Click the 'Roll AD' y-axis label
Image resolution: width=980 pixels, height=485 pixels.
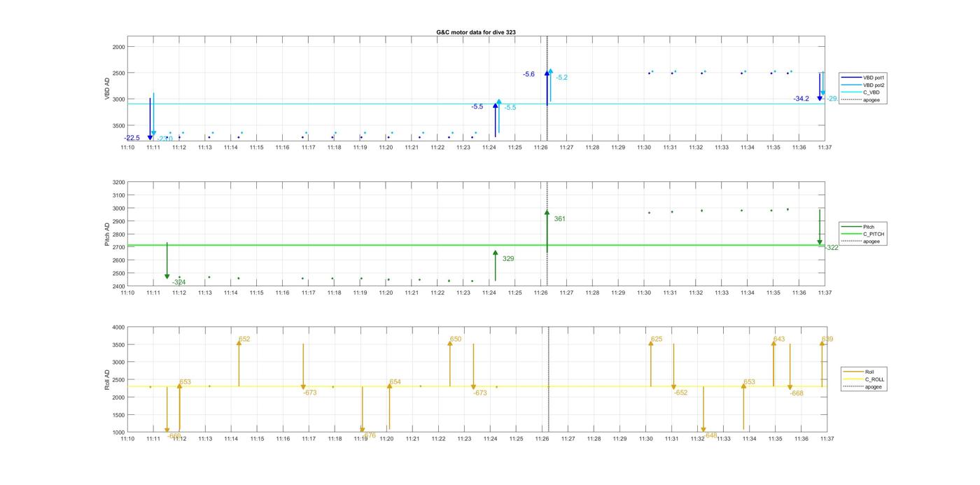(x=108, y=379)
